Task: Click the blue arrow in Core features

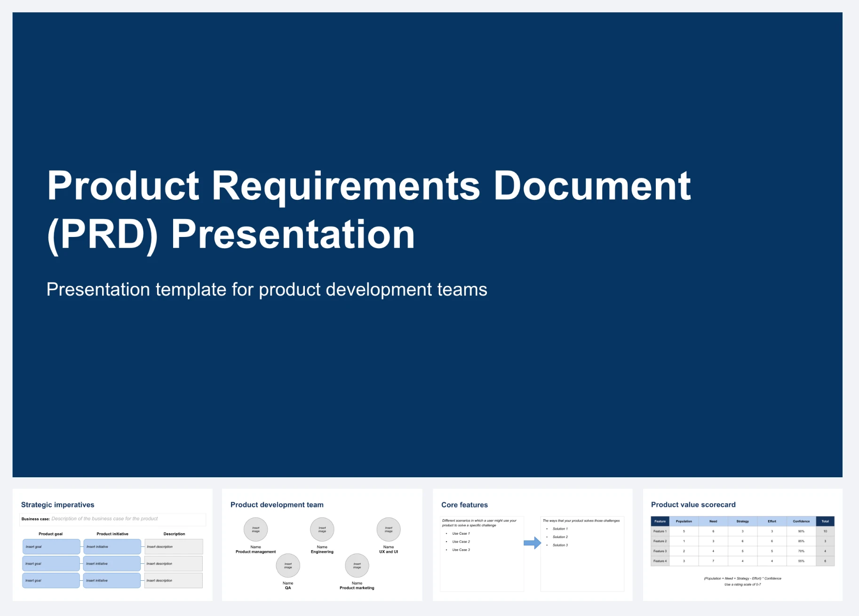Action: tap(533, 543)
